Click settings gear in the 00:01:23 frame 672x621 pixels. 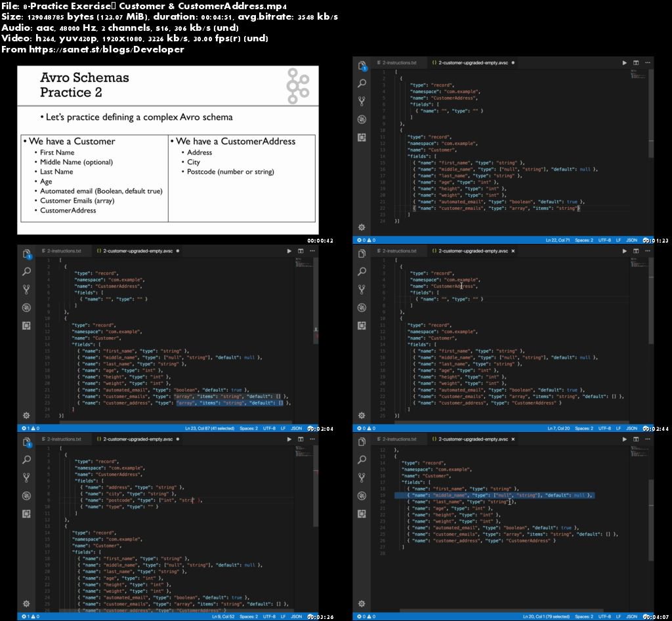(x=362, y=227)
